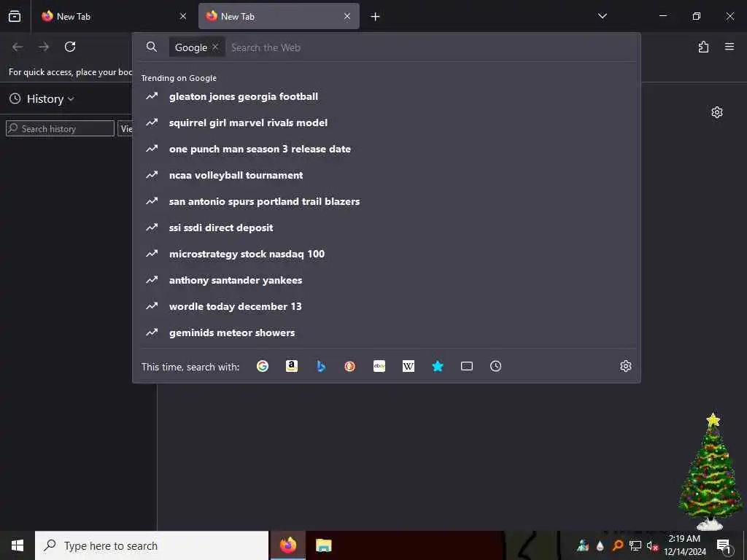Open the Windows Start menu
Screen dimensions: 747x560
(18, 545)
